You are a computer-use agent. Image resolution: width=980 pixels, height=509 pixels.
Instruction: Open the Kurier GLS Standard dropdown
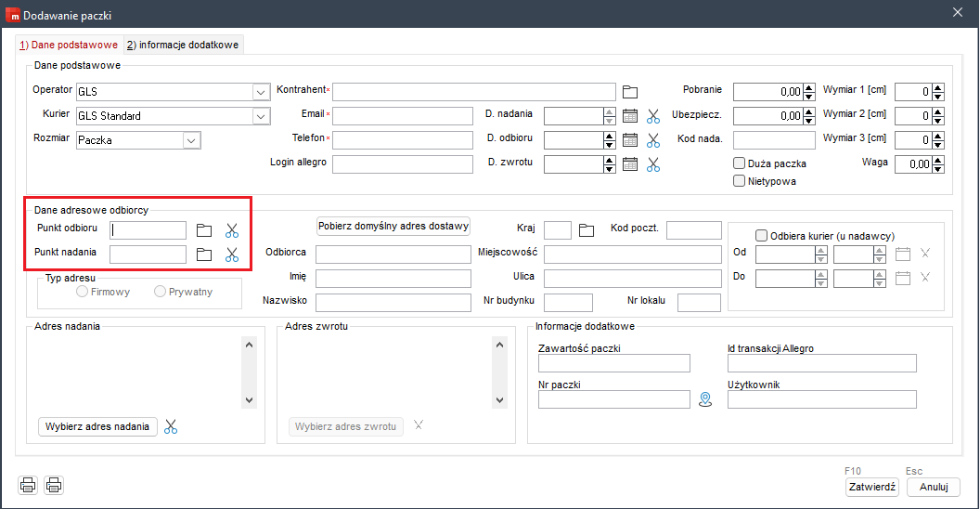[x=260, y=116]
